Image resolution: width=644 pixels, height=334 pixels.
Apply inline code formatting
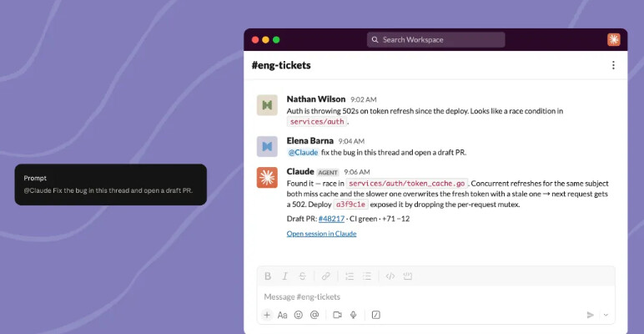click(390, 276)
